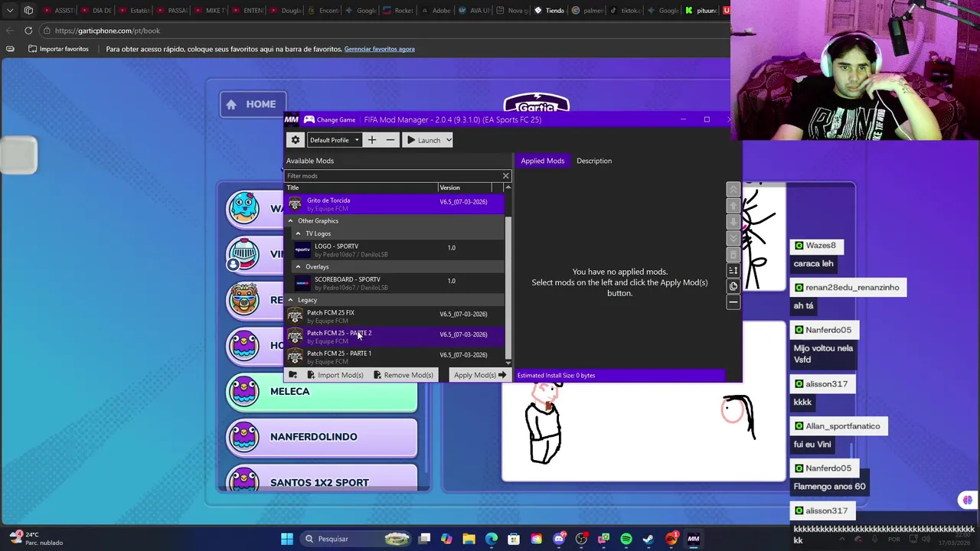Select the Patch FCM 25 FIX mod

(x=395, y=316)
